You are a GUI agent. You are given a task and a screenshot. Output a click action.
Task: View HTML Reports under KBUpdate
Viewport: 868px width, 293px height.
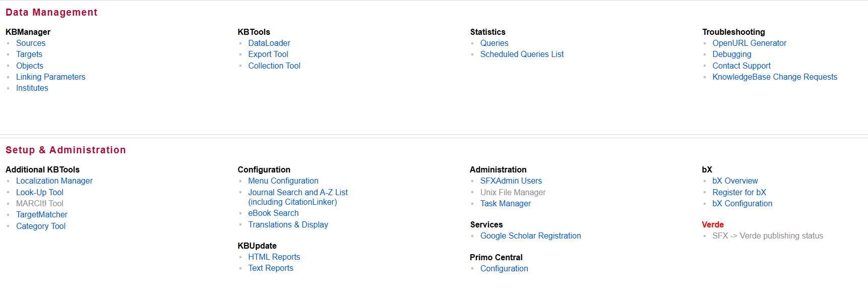click(x=274, y=257)
